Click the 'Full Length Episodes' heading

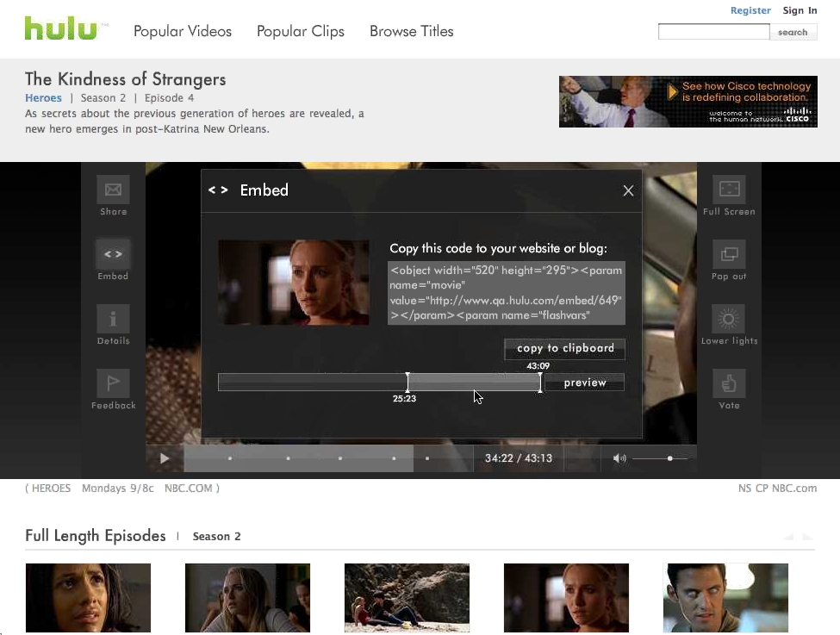coord(96,536)
